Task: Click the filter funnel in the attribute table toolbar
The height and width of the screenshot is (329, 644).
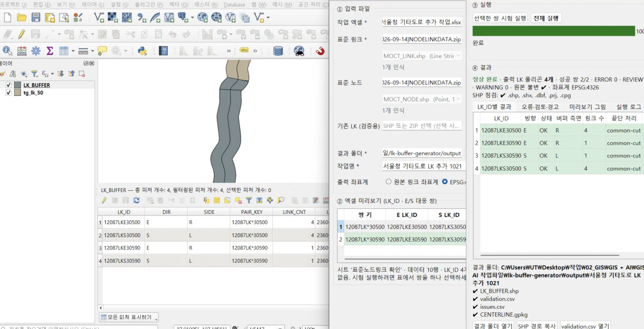Action: 249,200
